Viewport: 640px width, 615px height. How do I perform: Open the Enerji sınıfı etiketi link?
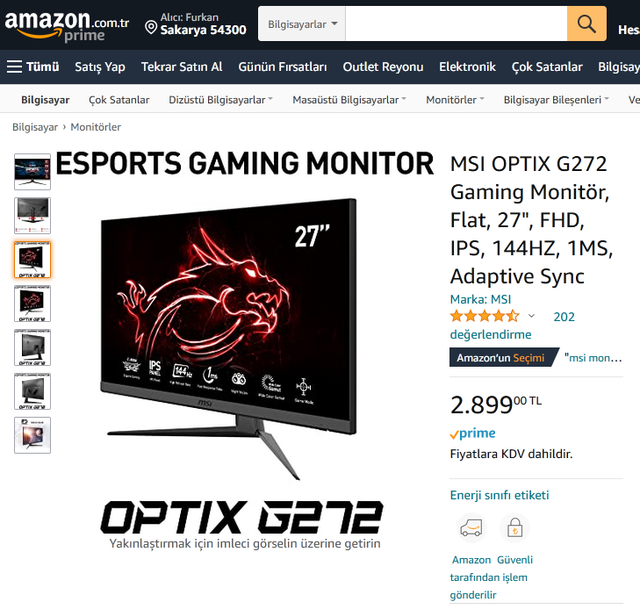click(499, 495)
